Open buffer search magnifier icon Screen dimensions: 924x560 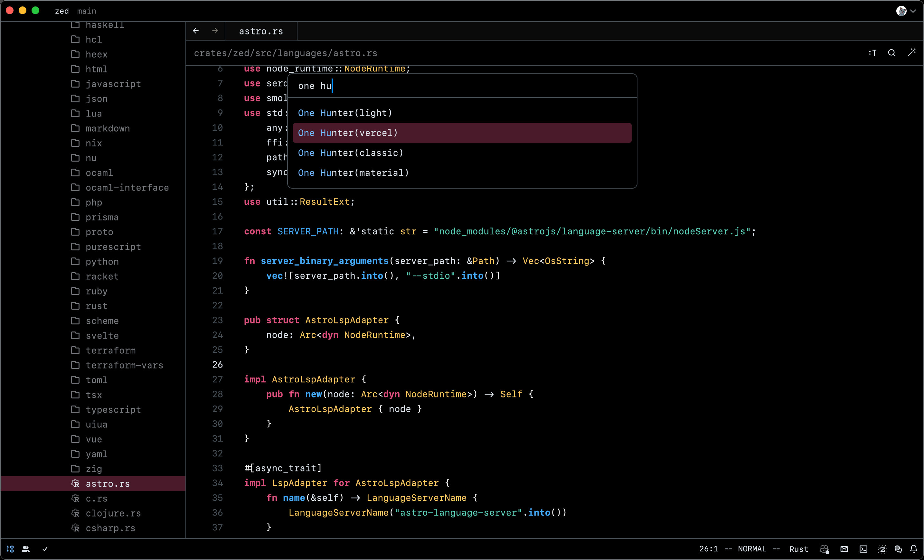[x=892, y=53]
